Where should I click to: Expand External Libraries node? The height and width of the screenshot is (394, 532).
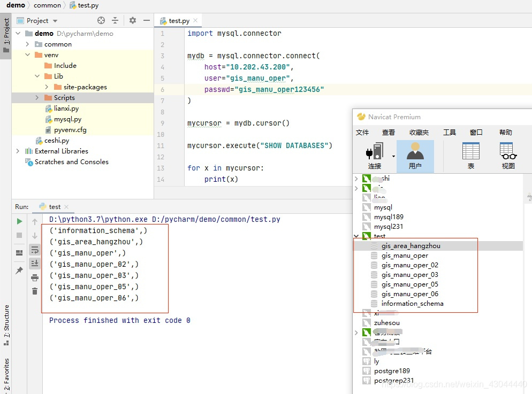click(18, 151)
